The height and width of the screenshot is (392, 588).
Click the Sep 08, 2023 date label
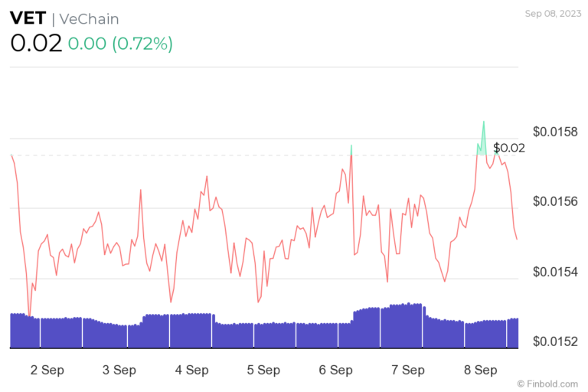[551, 13]
